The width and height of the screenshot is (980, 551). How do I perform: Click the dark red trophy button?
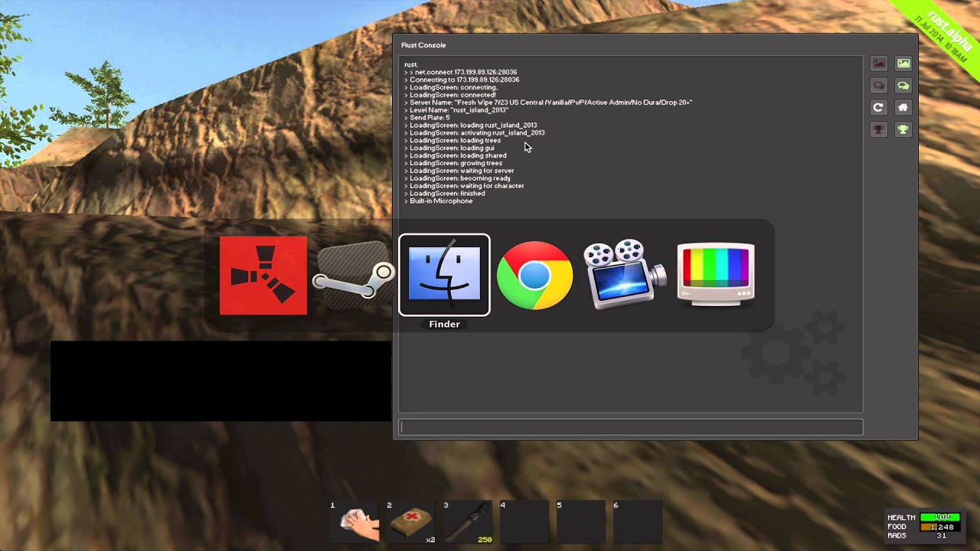pos(879,130)
